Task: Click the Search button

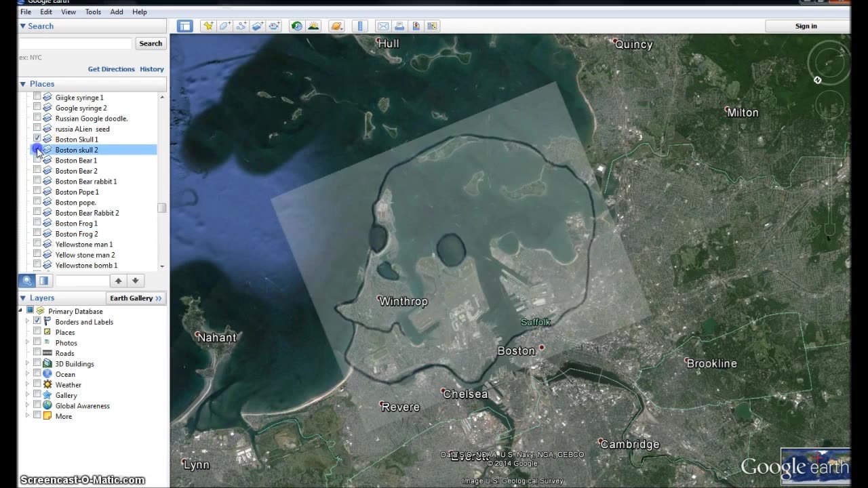Action: (151, 43)
